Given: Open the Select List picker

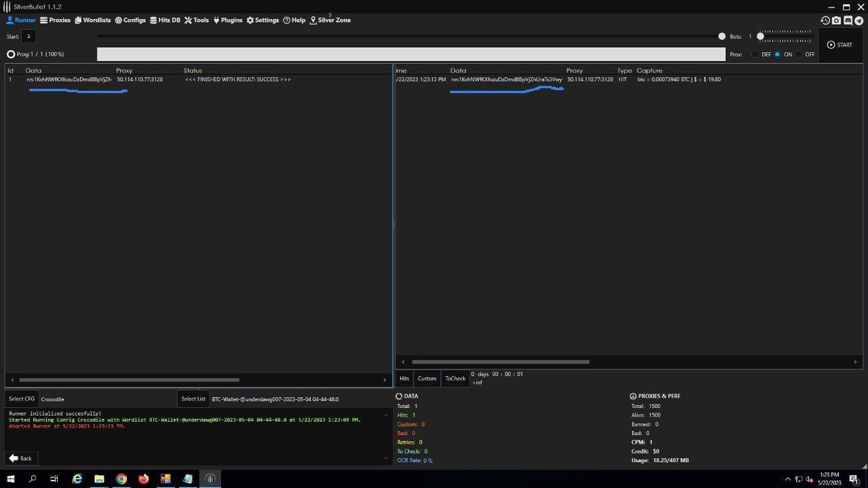Looking at the screenshot, I should pos(193,399).
